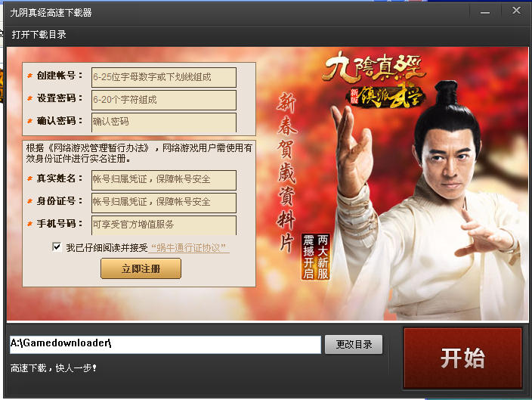This screenshot has height=400, width=532.
Task: Start download with the 开始 button
Action: point(462,358)
